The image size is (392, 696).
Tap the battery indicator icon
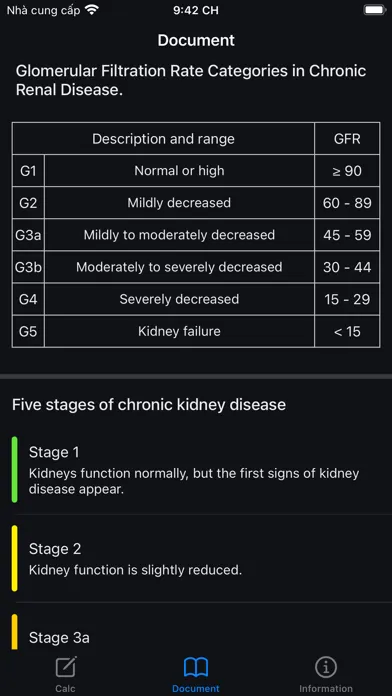pyautogui.click(x=375, y=10)
